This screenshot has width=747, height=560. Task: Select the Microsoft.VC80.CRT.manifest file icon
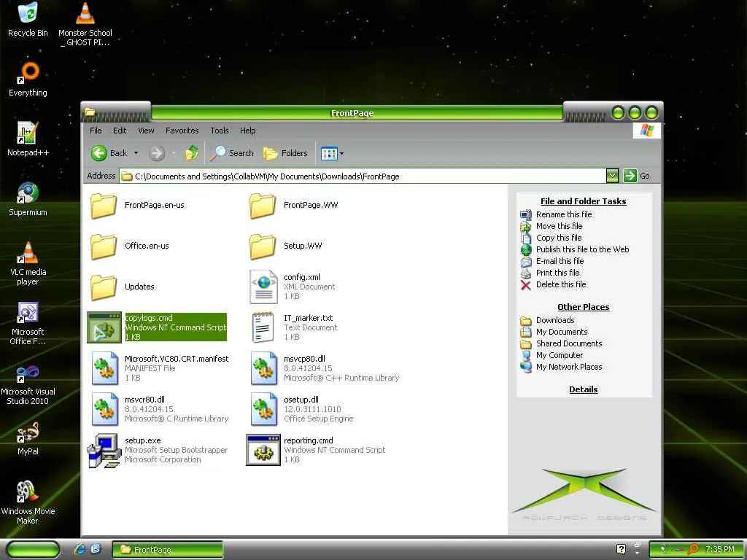[x=105, y=368]
